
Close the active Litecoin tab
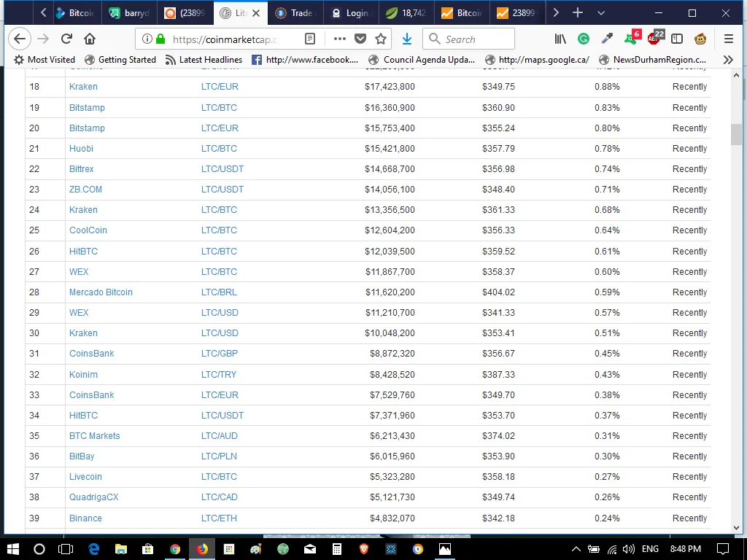256,13
